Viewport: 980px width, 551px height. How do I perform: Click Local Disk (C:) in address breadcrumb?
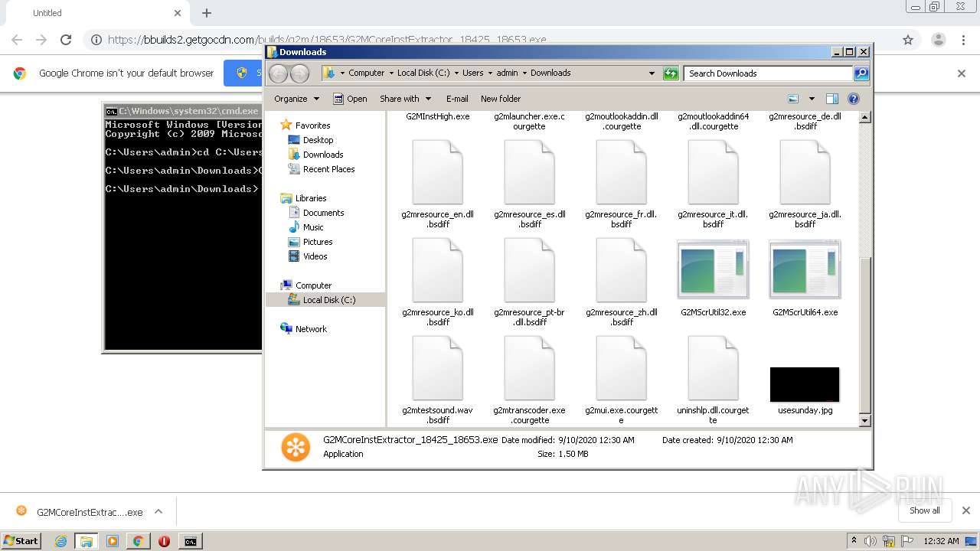(423, 73)
